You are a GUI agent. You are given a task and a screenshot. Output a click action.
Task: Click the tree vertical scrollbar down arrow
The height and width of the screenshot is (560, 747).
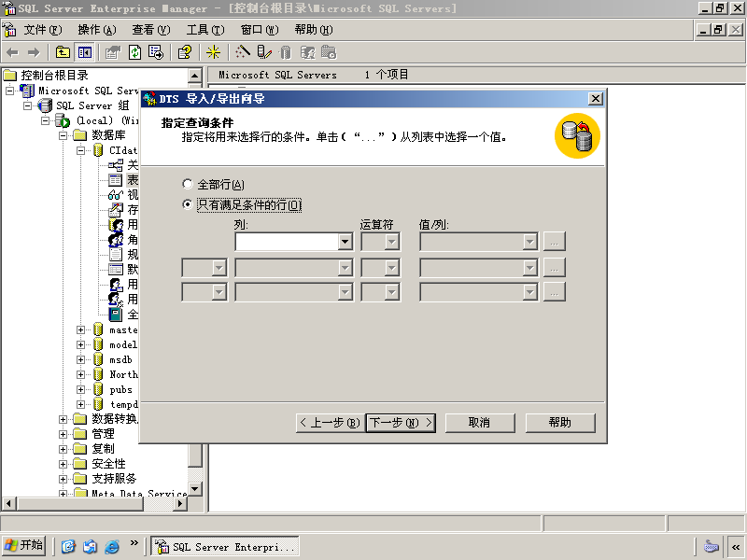pos(195,489)
